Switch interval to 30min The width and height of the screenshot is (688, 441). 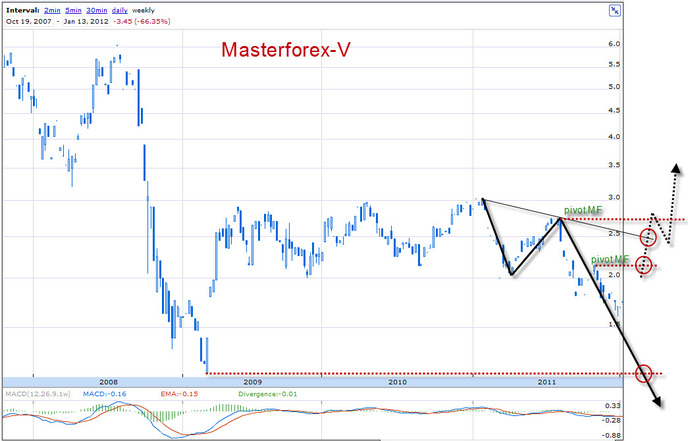point(97,10)
